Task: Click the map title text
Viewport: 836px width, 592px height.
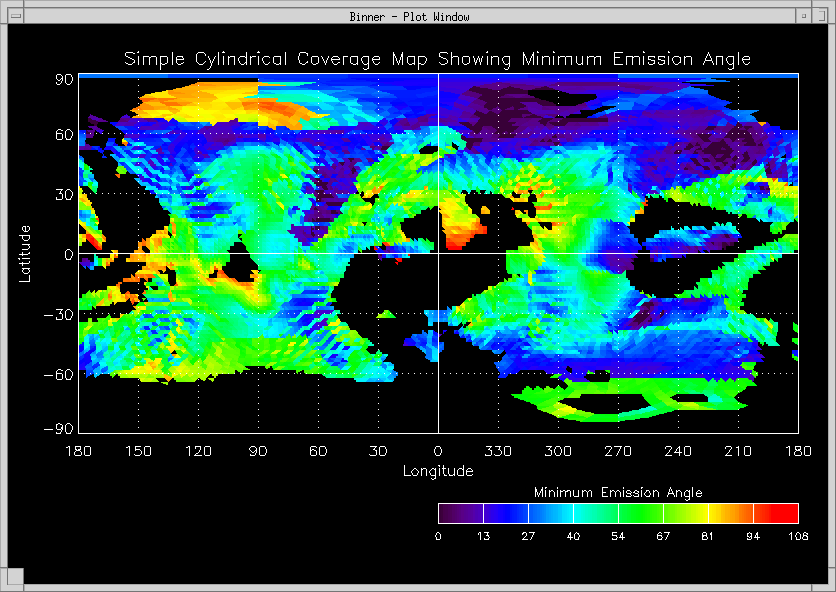Action: tap(437, 59)
